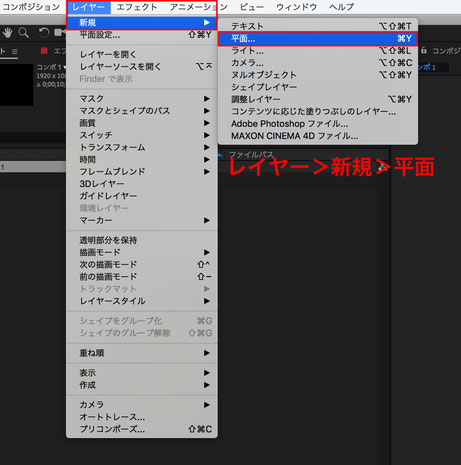The width and height of the screenshot is (461, 465).
Task: Click the コンポ 1 black thumbnail preview
Action: [x=16, y=85]
